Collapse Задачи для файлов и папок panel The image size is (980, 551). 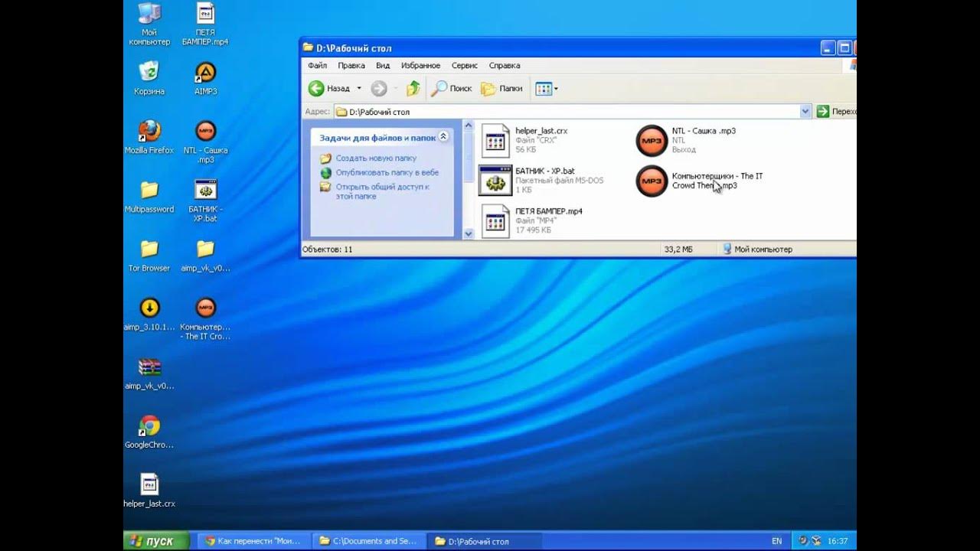[443, 138]
